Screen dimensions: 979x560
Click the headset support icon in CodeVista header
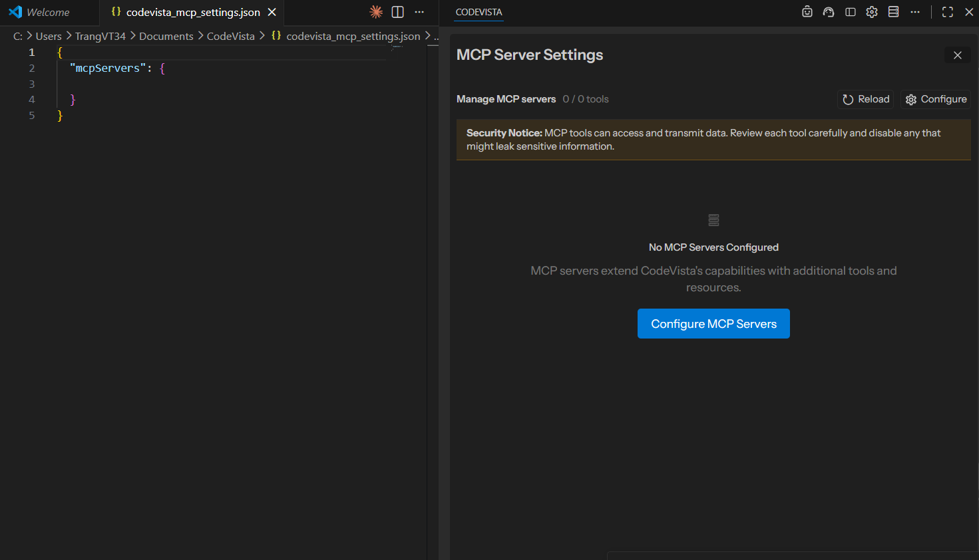pyautogui.click(x=829, y=12)
